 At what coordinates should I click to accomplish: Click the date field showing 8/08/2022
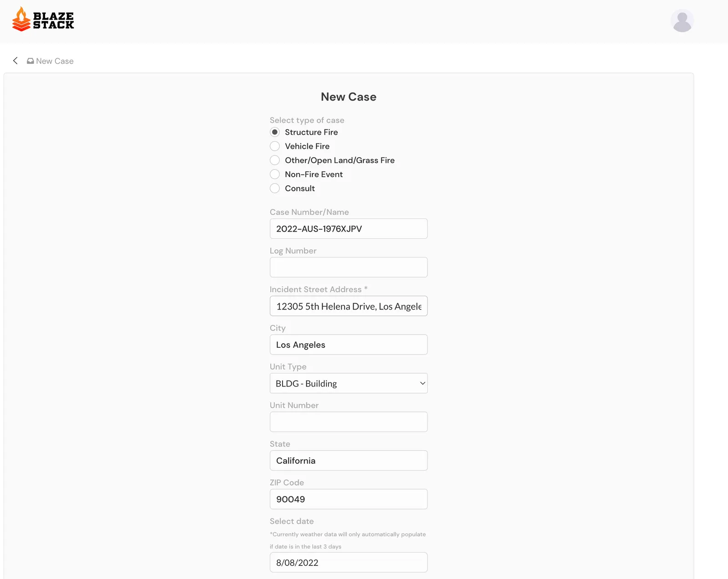tap(349, 562)
